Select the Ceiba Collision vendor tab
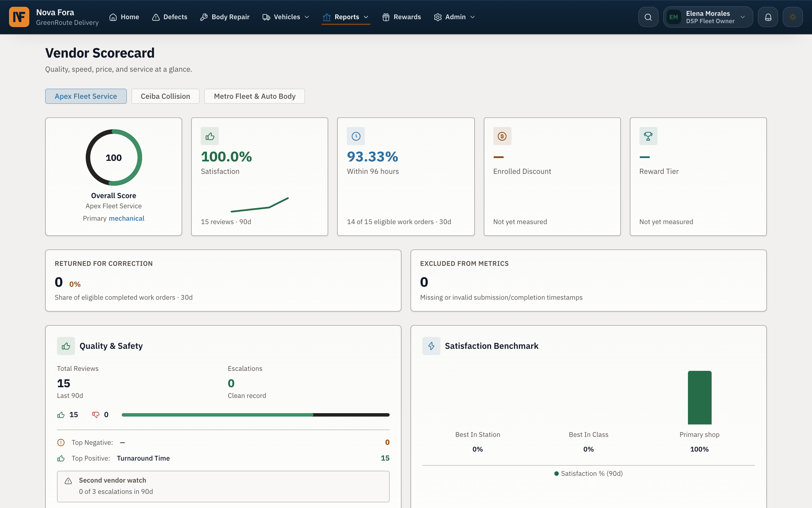812x508 pixels. click(x=166, y=96)
